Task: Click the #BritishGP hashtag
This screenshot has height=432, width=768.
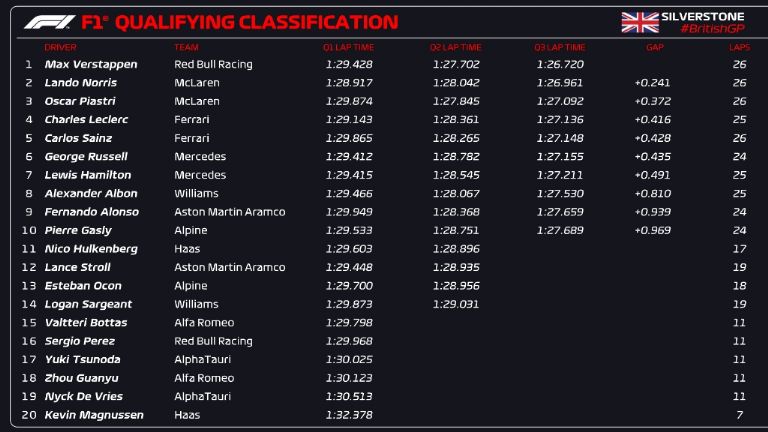Action: click(712, 29)
